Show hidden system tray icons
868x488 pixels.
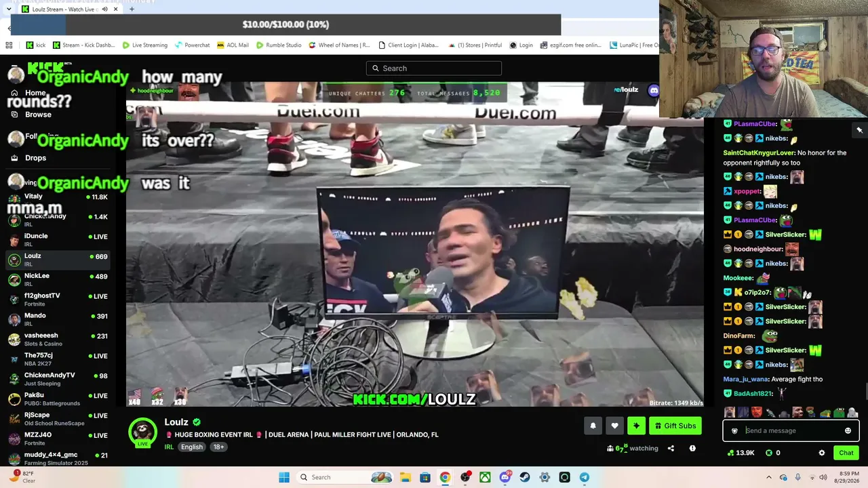(x=768, y=477)
